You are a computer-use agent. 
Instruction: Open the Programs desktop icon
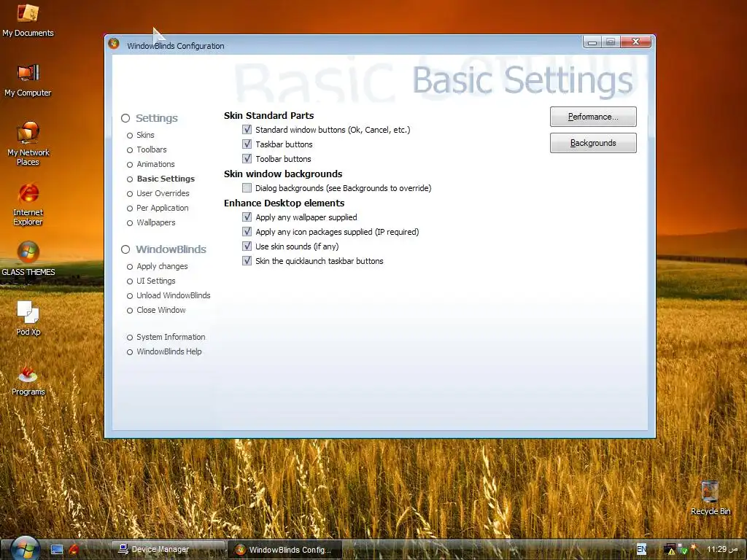click(x=28, y=379)
